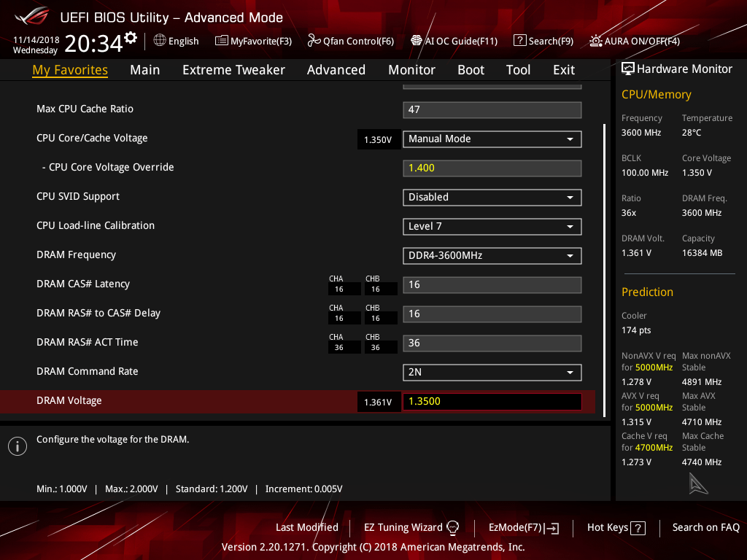The image size is (747, 560).
Task: Open the MyFavorite(F3) list icon
Action: (222, 41)
